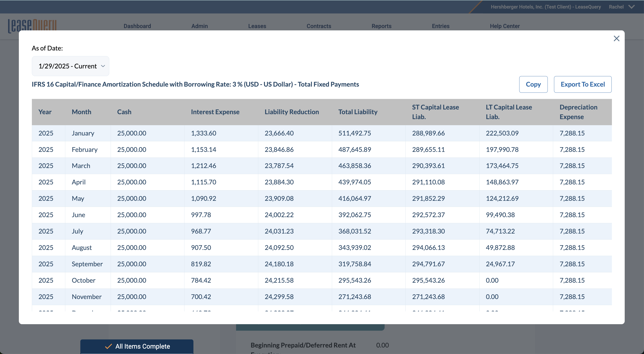Viewport: 644px width, 354px height.
Task: Select the January 2025 cash value cell
Action: coord(131,133)
